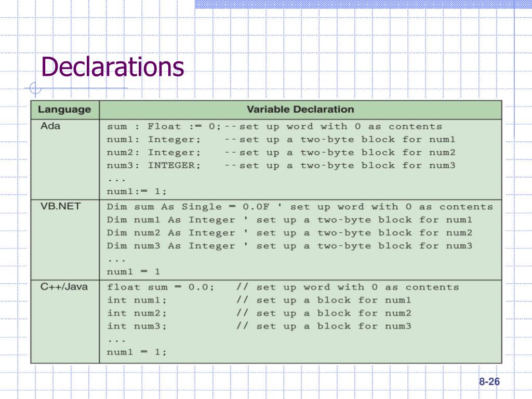Click the C++ line 'int num2;'
This screenshot has width=532, height=399.
(x=137, y=313)
